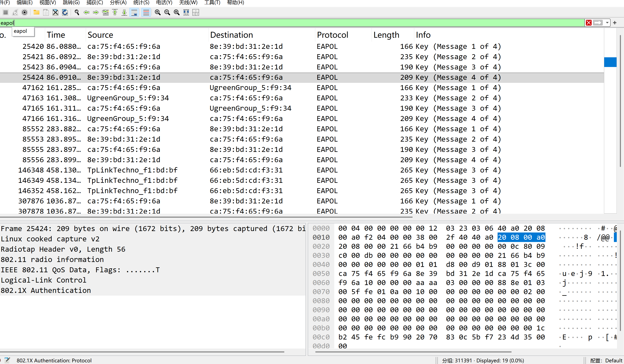
Task: Sort packets by the Protocol column header
Action: (x=332, y=35)
